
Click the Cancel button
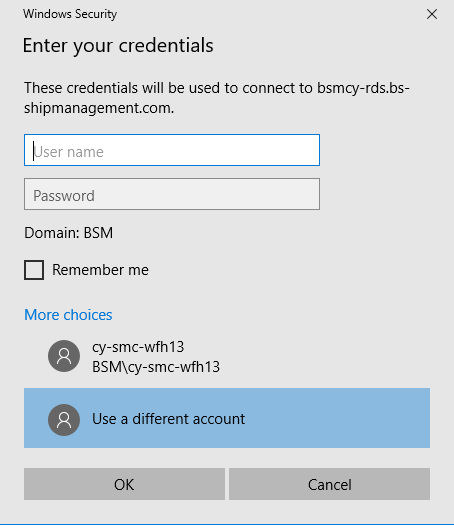330,484
